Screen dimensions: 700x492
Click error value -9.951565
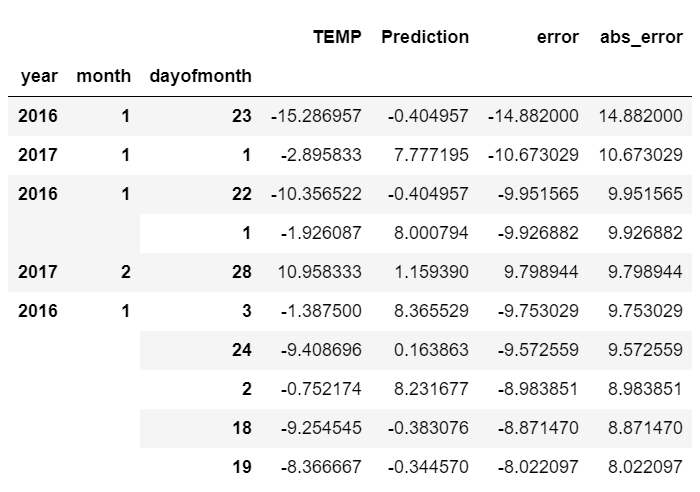pos(533,194)
